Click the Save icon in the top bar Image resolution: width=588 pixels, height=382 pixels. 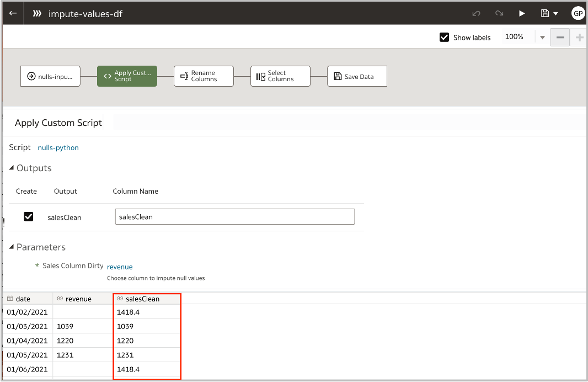coord(545,13)
